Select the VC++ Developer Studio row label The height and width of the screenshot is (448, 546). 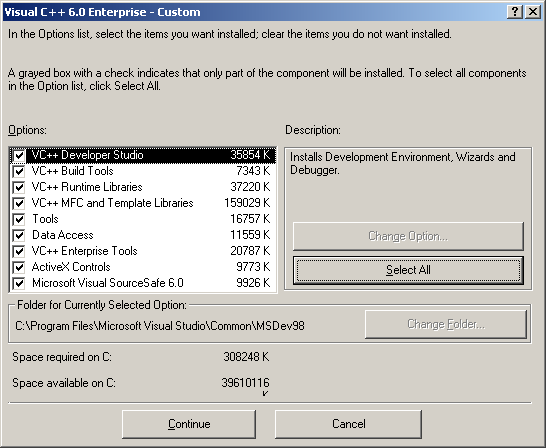pos(87,155)
